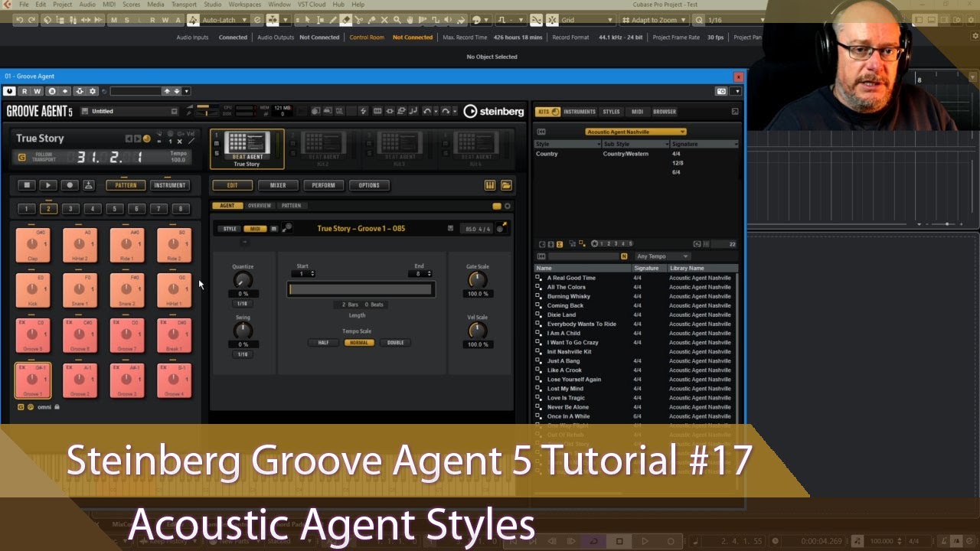Open the Acoustic Agent Nashville kit dropdown
Screen dimensions: 980x551
636,132
